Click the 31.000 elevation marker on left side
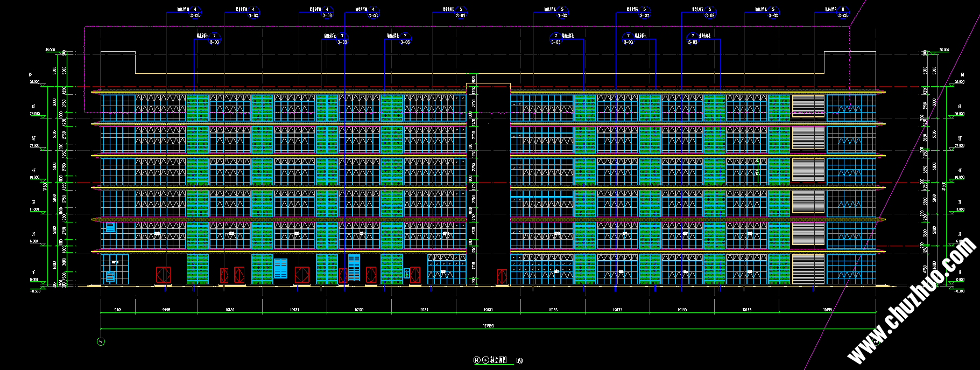Screen dimensions: 980x370 coord(34,82)
